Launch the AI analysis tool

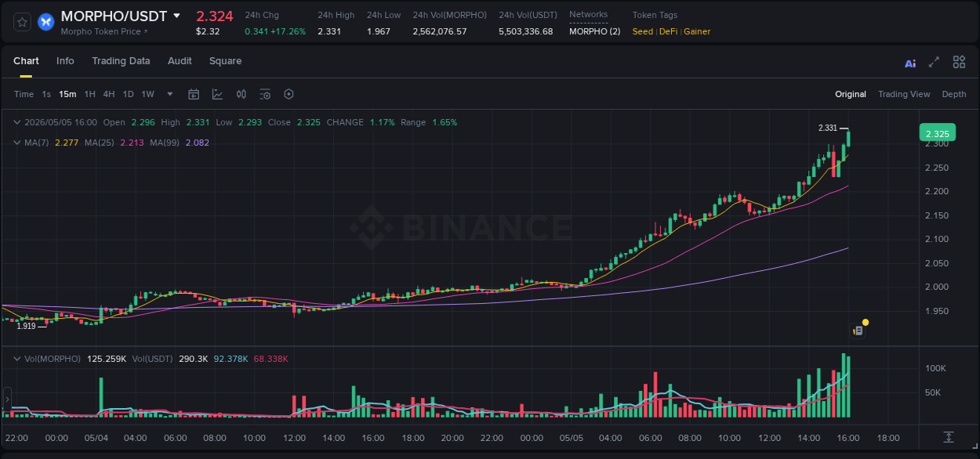910,63
